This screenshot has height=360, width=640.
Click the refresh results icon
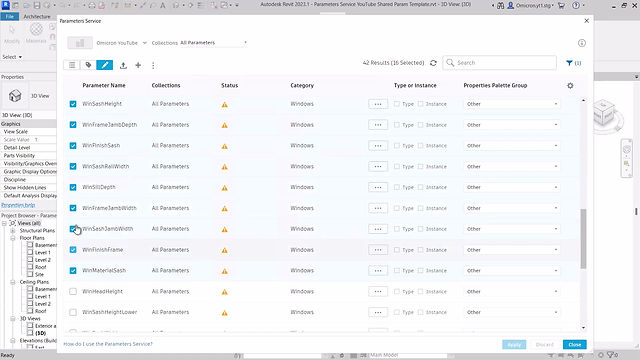pyautogui.click(x=433, y=63)
